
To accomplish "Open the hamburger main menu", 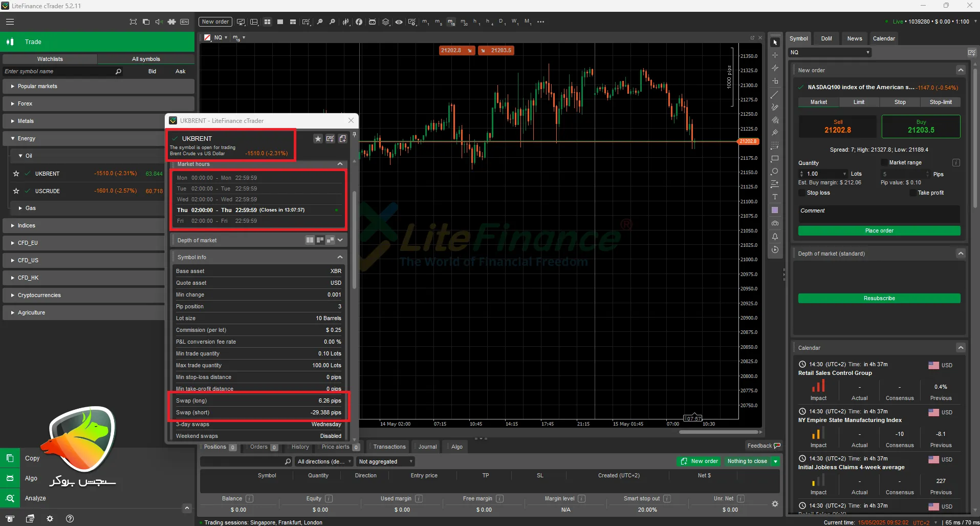I will [10, 22].
